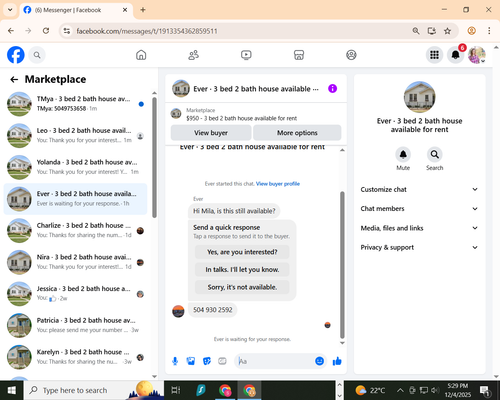Open the Video icon in top navigation
This screenshot has width=500, height=400.
coord(246,55)
